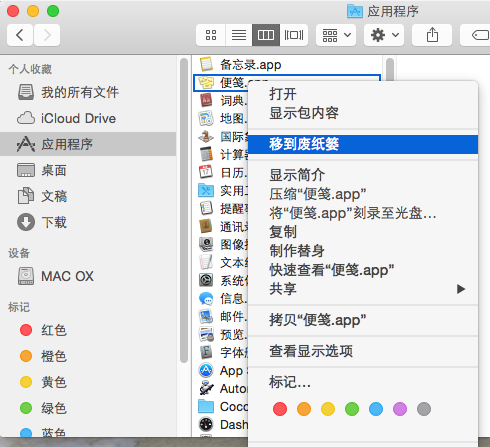This screenshot has width=490, height=447.
Task: Click the Share toolbar icon
Action: [432, 35]
